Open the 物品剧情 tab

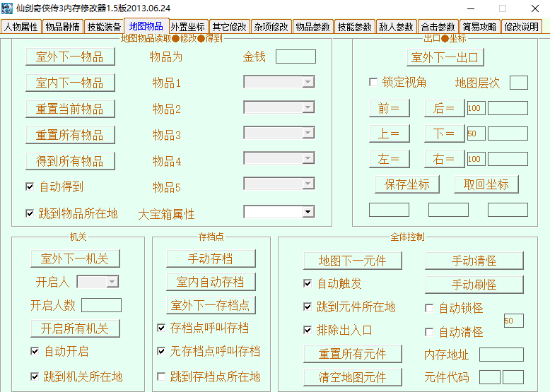(63, 27)
